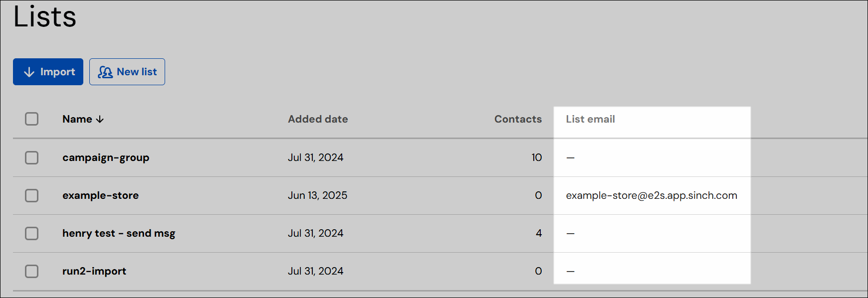Click the List email column header
This screenshot has height=298, width=868.
(590, 119)
